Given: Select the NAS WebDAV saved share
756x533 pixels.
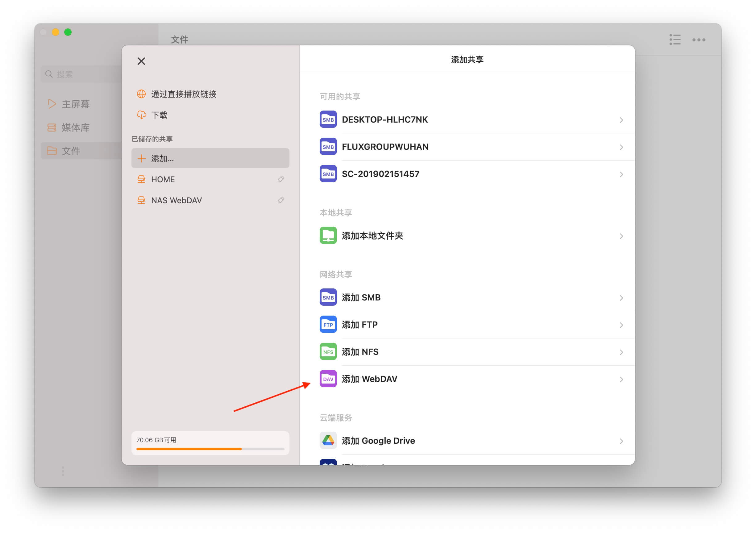Looking at the screenshot, I should (177, 200).
